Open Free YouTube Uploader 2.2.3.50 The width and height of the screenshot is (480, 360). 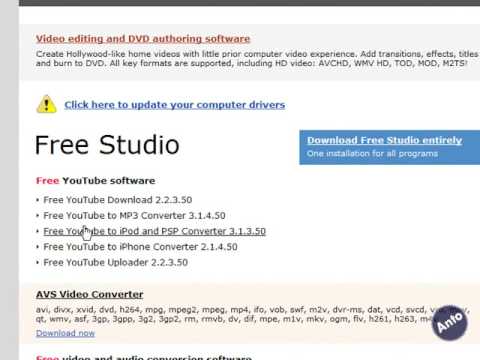pyautogui.click(x=116, y=263)
